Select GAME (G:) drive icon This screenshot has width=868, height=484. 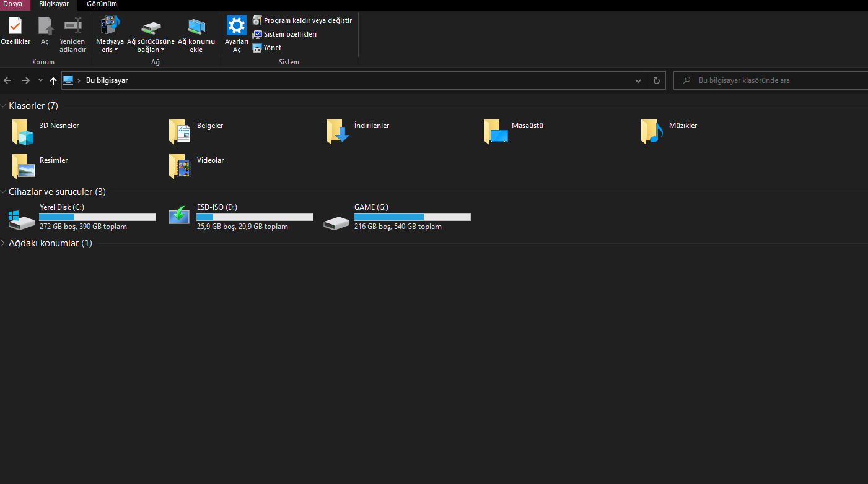(x=337, y=222)
